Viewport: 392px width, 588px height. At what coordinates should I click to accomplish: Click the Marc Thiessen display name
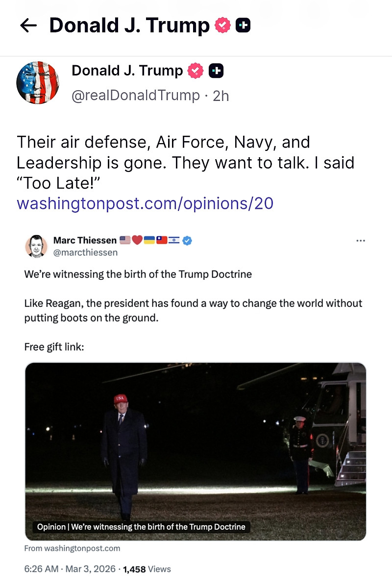click(85, 240)
